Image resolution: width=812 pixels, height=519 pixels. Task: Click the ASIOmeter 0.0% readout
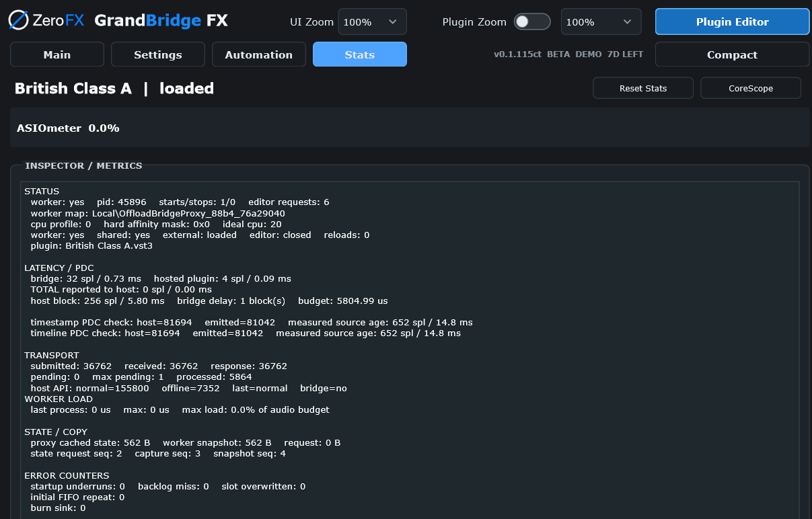pos(68,128)
